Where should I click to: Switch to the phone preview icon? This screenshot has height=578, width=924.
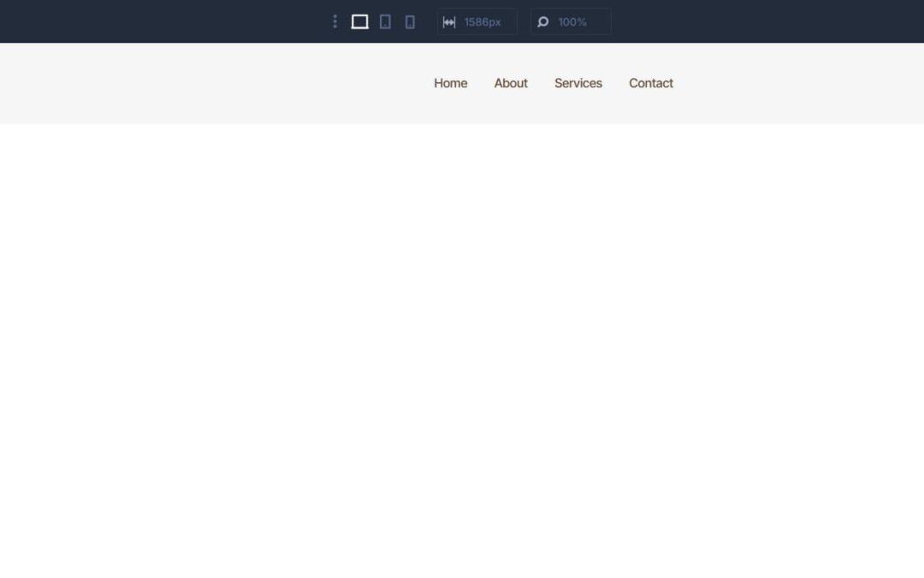coord(410,21)
